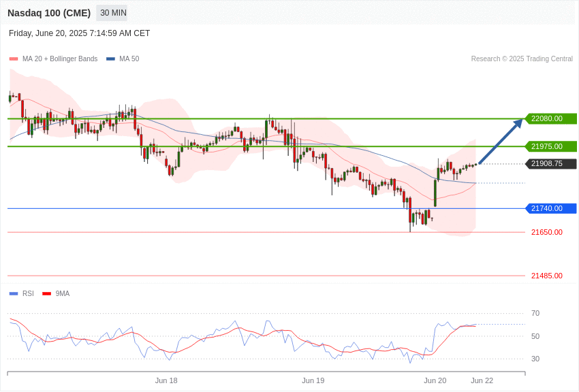Toggle the RSI legend label
This screenshot has width=579, height=392.
point(28,293)
